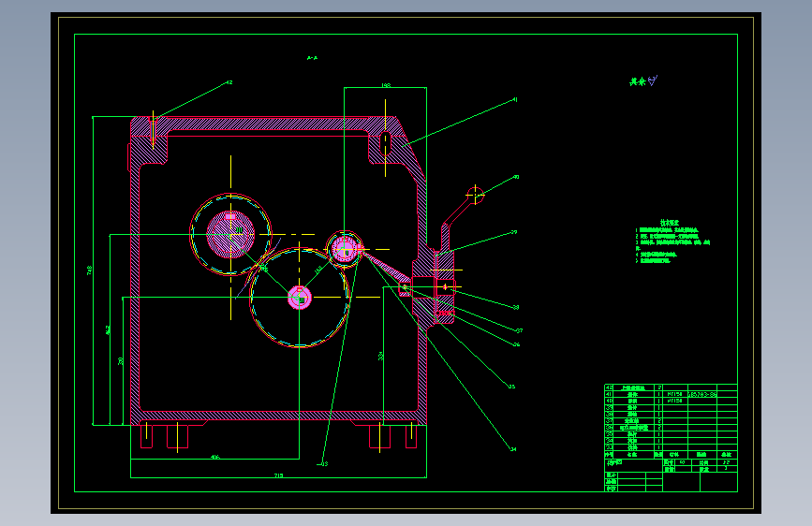
Task: Select item number 42 cell in parts list
Action: click(x=609, y=387)
